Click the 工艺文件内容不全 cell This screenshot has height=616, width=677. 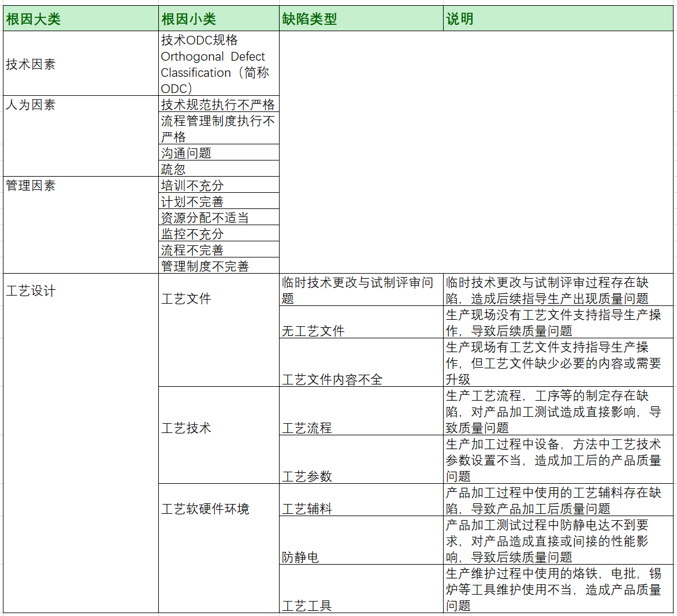click(362, 363)
